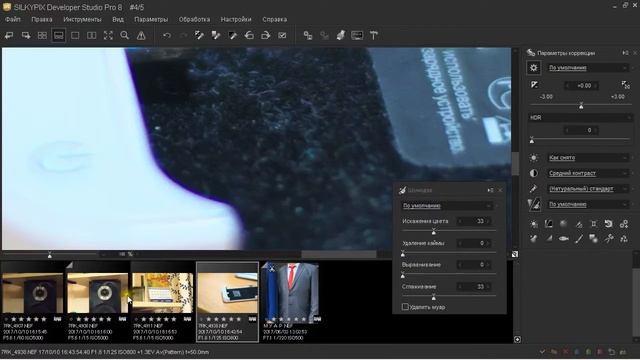The width and height of the screenshot is (640, 360).
Task: Select the combination view mode icon
Action: pyautogui.click(x=58, y=36)
